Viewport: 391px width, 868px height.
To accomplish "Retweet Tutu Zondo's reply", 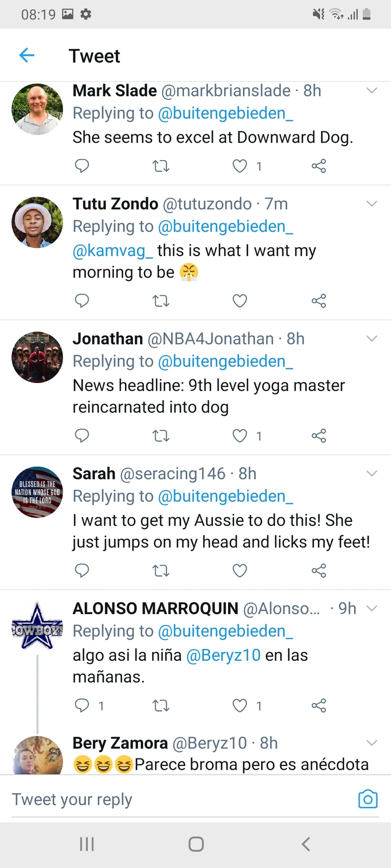I will click(161, 301).
